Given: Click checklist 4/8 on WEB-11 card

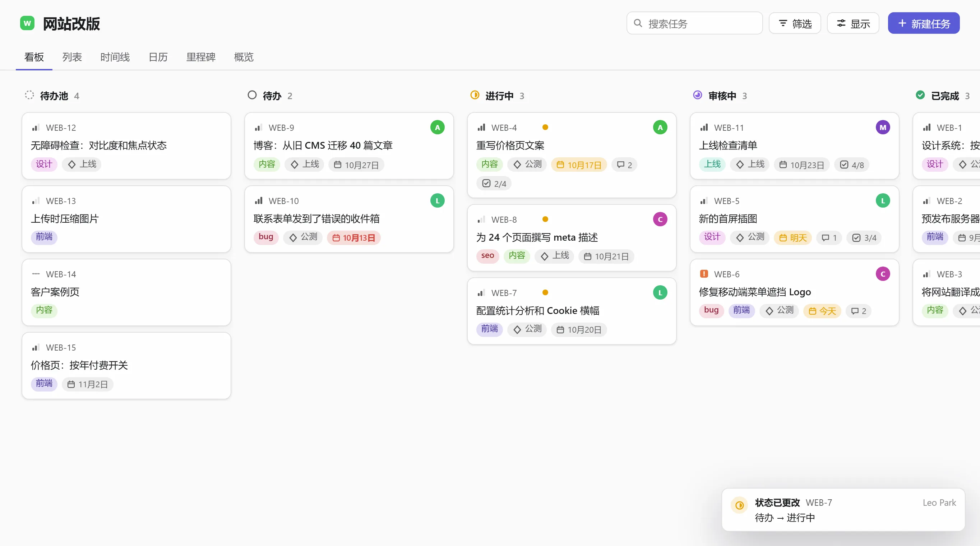Looking at the screenshot, I should (851, 165).
